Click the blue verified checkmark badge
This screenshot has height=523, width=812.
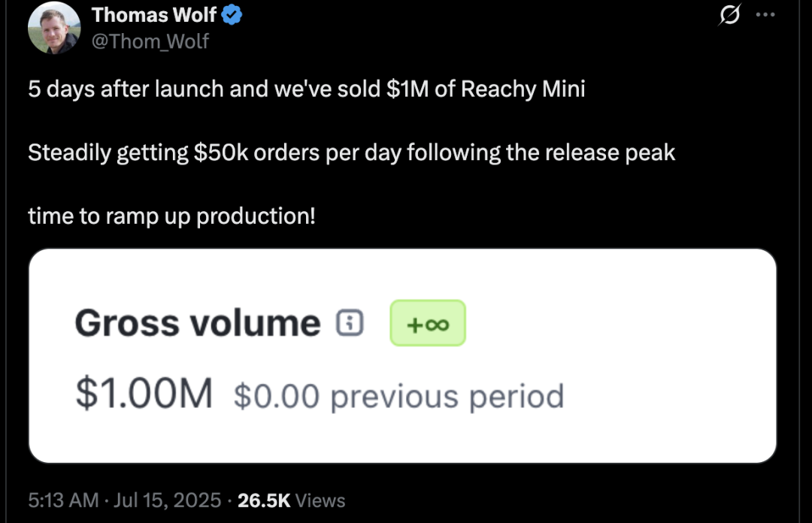(232, 14)
